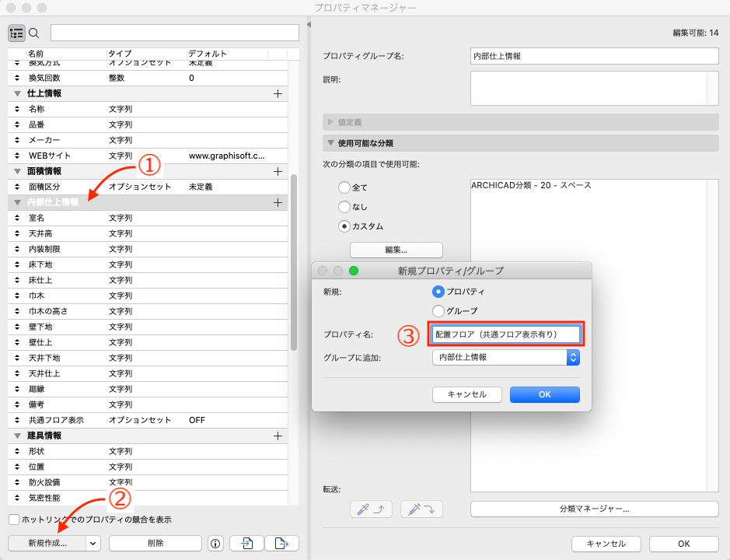730x560 pixels.
Task: Click reorder handle of 室名 row
Action: [x=17, y=218]
